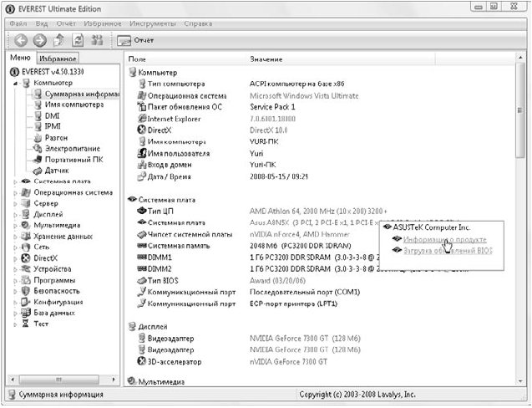532x408 pixels.
Task: Expand Хранение данных tree node
Action: [15, 237]
